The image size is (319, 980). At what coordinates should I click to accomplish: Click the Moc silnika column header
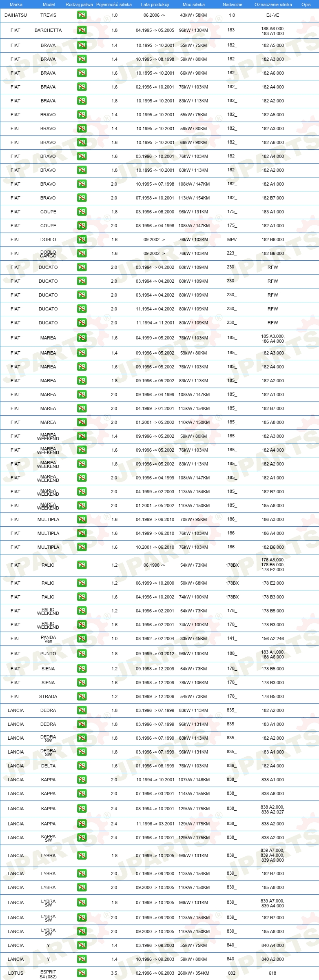pos(194,4)
